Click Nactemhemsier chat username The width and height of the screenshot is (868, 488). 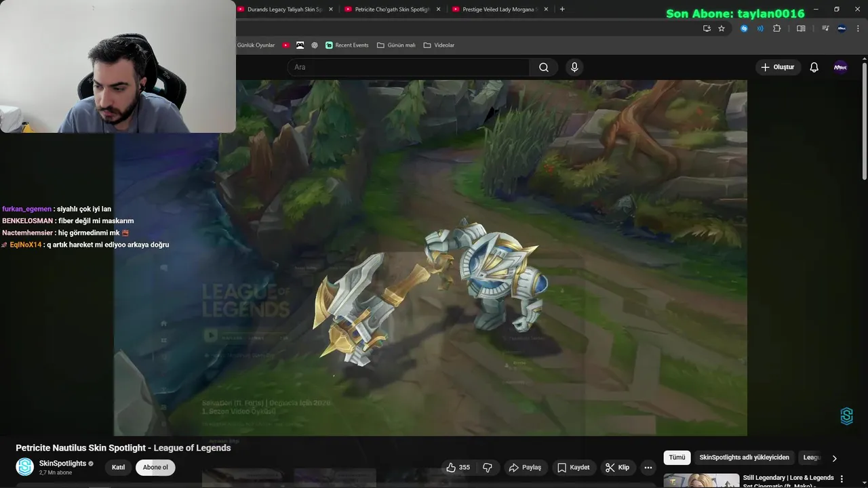[x=28, y=233]
